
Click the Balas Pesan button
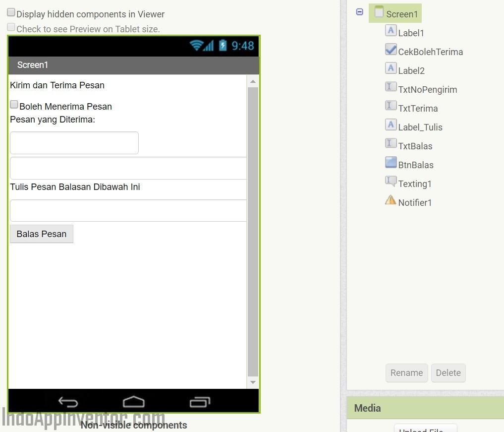42,234
